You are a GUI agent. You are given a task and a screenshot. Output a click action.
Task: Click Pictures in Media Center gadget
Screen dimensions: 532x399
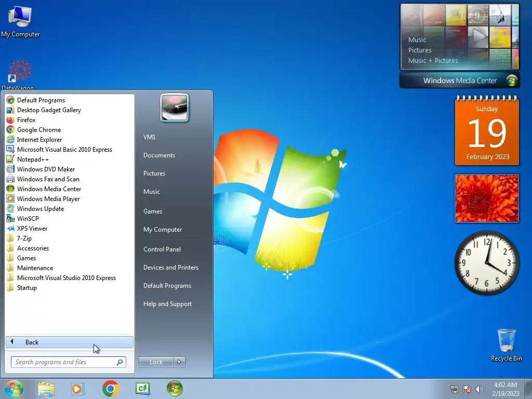420,50
